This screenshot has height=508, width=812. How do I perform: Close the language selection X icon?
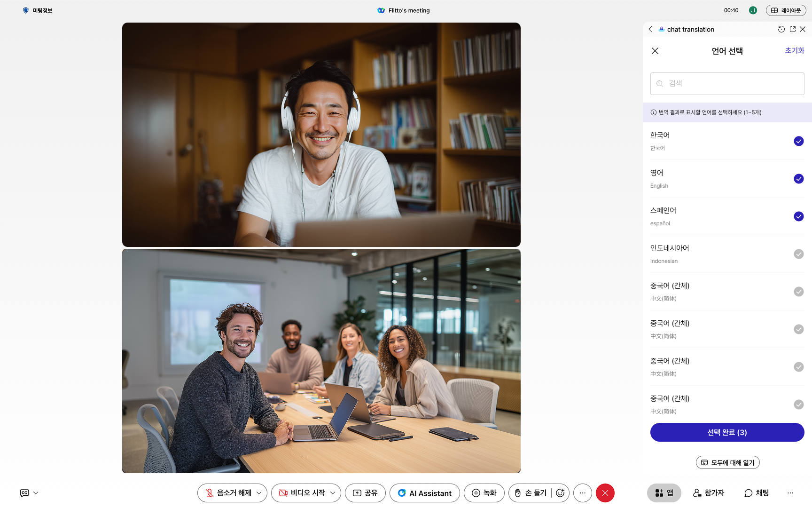(655, 51)
